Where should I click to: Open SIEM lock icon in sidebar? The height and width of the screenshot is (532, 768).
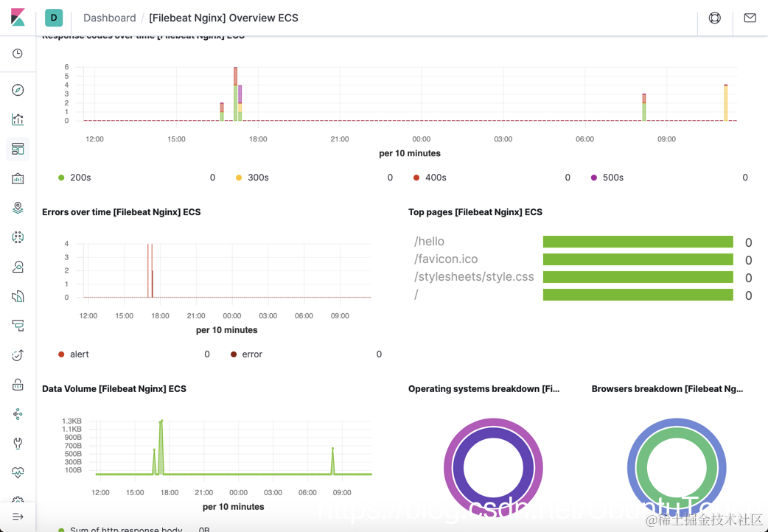18,385
